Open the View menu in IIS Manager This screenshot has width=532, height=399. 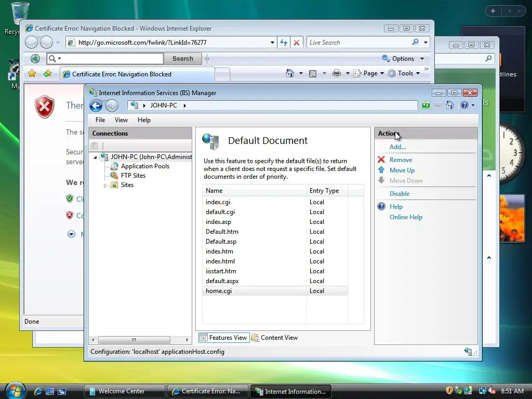tap(121, 120)
